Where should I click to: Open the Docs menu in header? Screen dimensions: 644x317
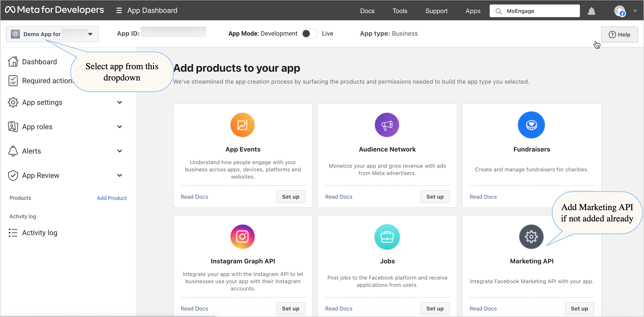click(x=367, y=11)
